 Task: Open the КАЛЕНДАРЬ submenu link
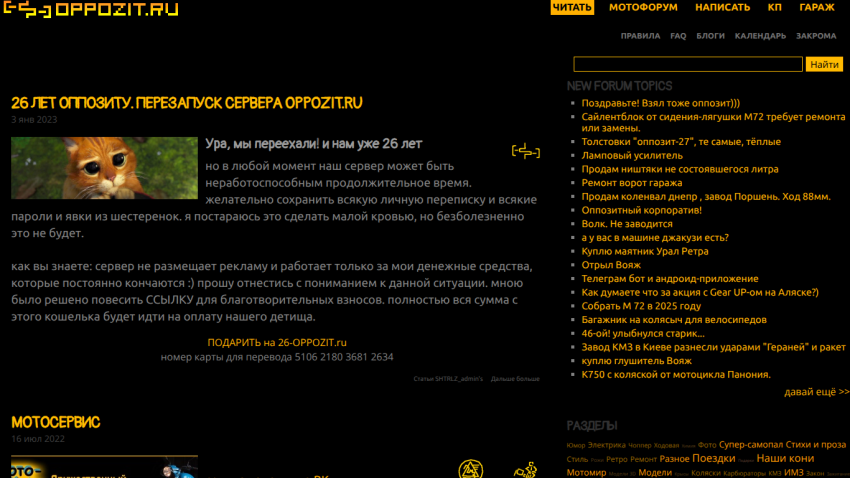[760, 36]
